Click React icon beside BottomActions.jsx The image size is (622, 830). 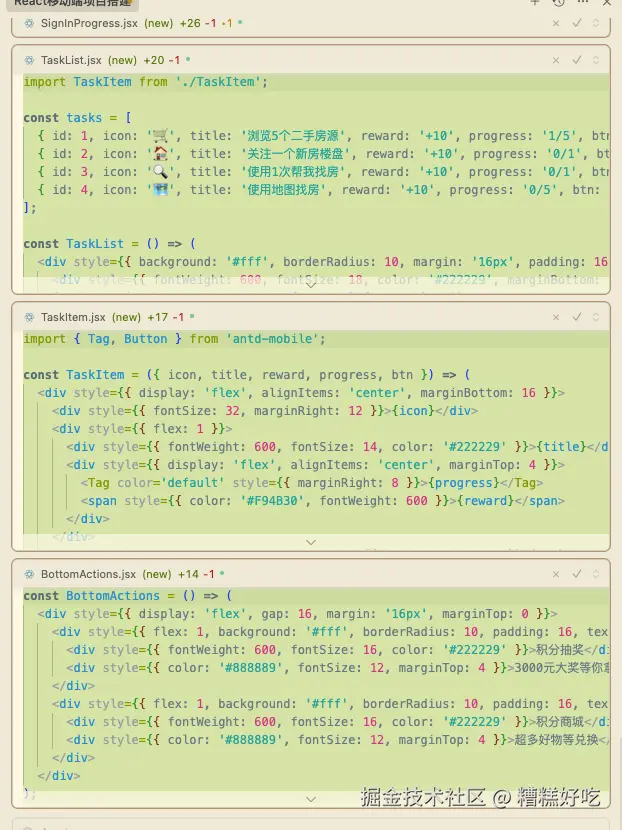(29, 574)
